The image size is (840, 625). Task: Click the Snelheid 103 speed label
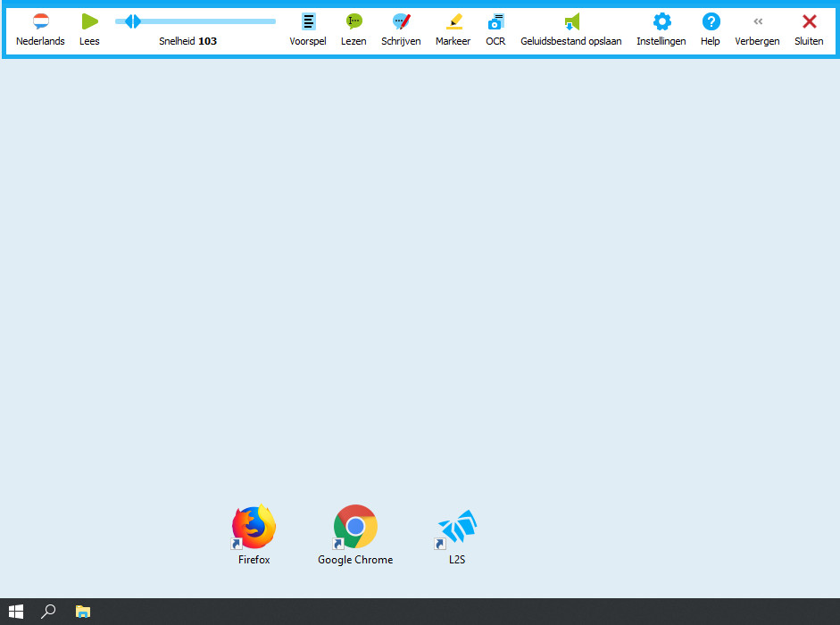tap(187, 41)
